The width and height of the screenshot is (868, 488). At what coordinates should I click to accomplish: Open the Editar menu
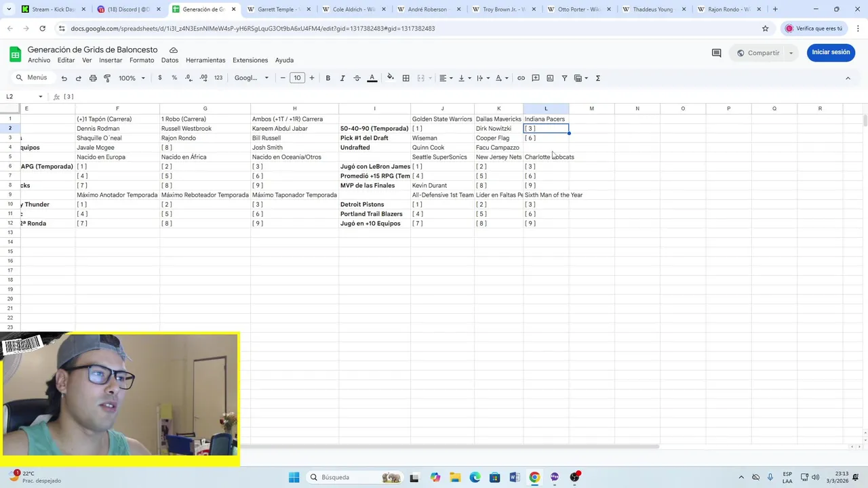[x=66, y=60]
